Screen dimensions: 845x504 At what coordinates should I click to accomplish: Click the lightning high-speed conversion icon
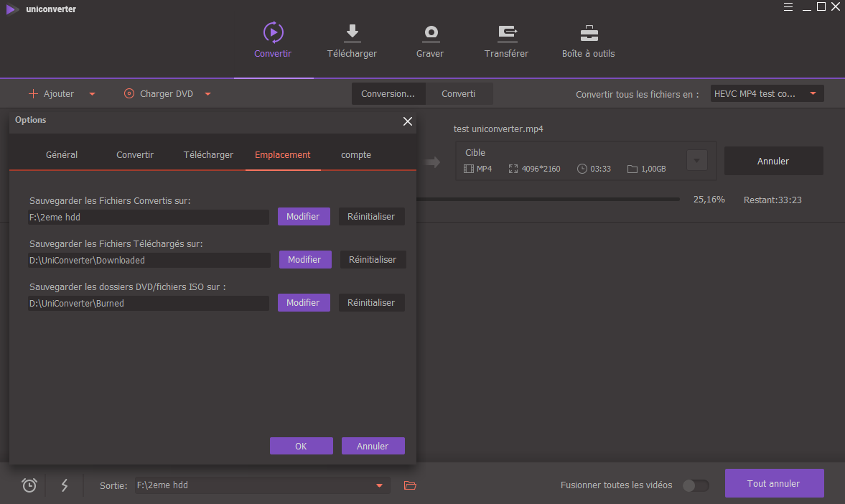65,485
